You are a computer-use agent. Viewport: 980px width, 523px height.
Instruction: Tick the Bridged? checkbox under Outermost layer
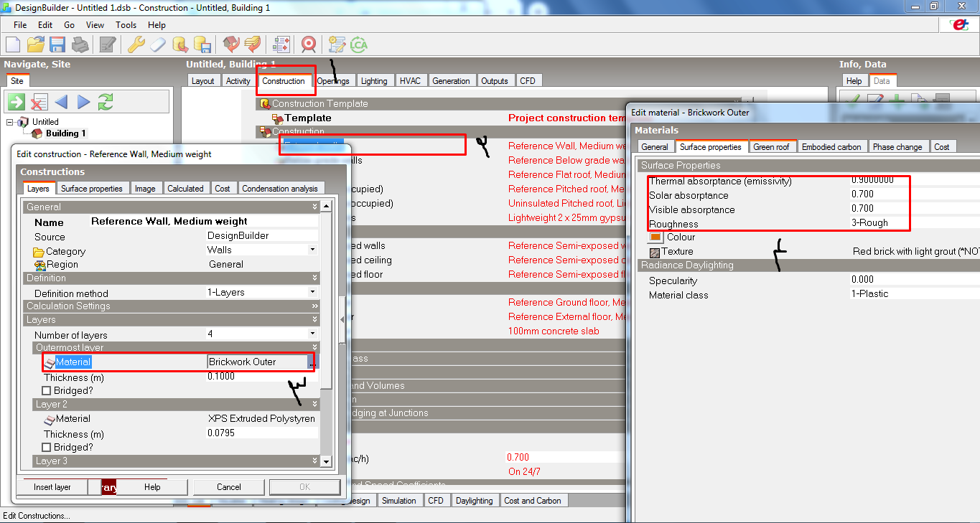pyautogui.click(x=47, y=391)
